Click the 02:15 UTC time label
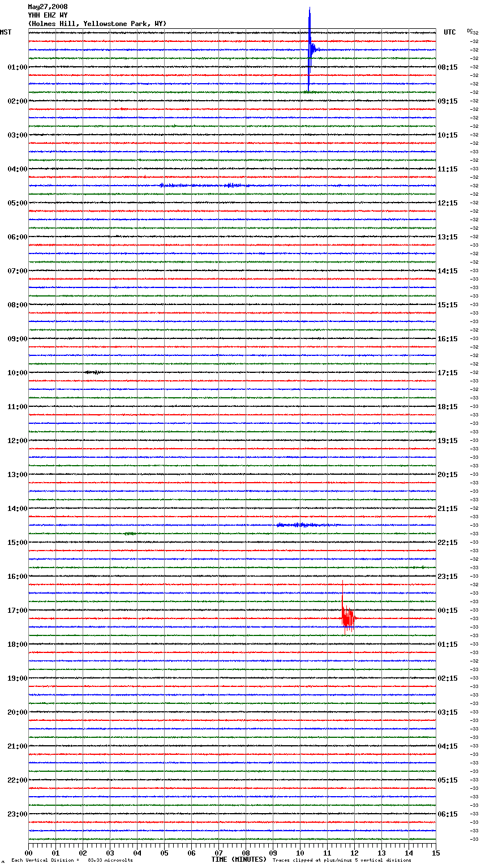 tap(448, 678)
